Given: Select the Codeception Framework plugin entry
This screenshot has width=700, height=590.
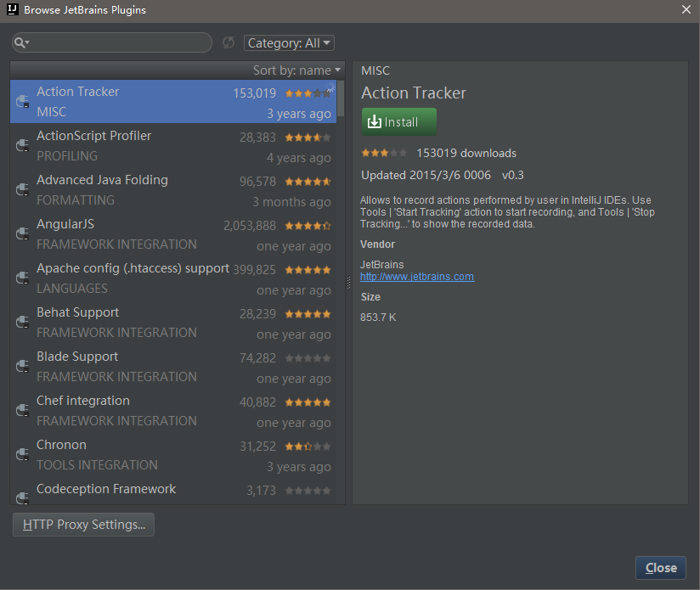Looking at the screenshot, I should click(170, 492).
